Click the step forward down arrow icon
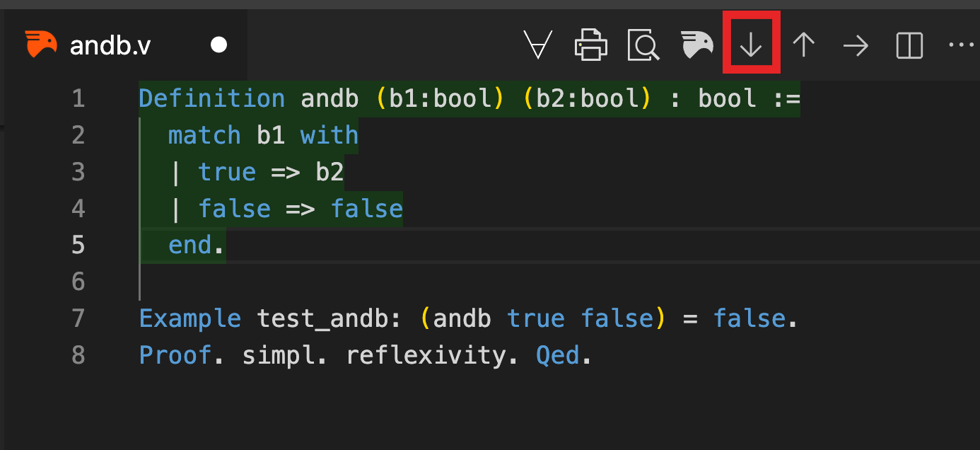Image resolution: width=980 pixels, height=450 pixels. coord(750,45)
